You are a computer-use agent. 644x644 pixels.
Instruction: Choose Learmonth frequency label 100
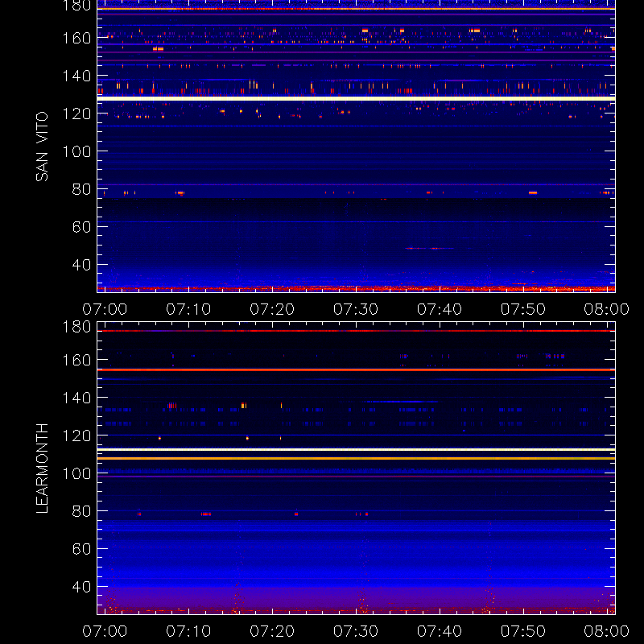(x=76, y=473)
